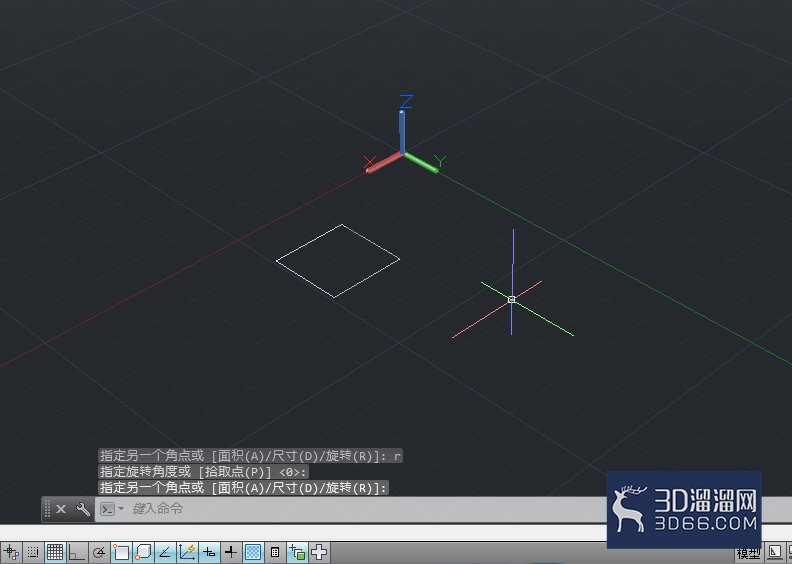Click Annotation Monitor white cross icon

pos(319,552)
